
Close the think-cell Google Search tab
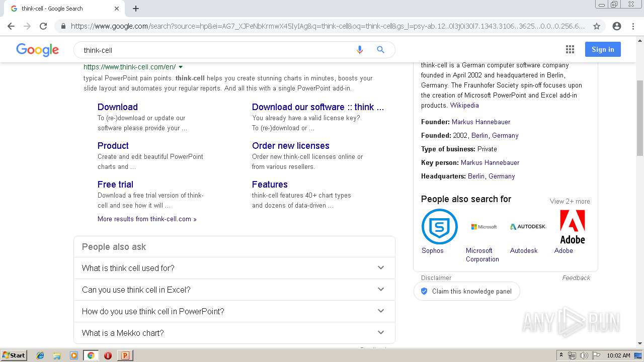tap(117, 9)
